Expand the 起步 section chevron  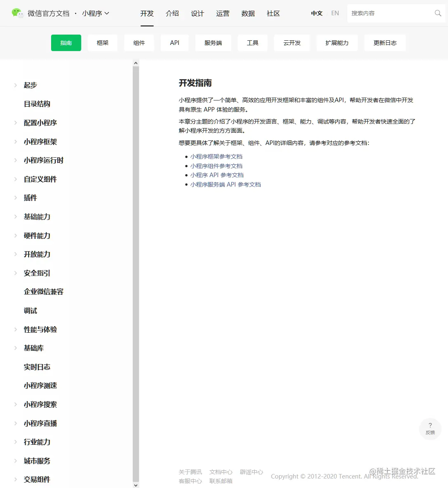16,85
